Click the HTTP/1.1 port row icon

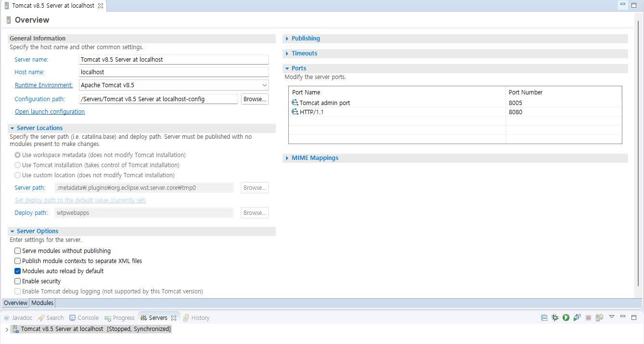pyautogui.click(x=295, y=112)
